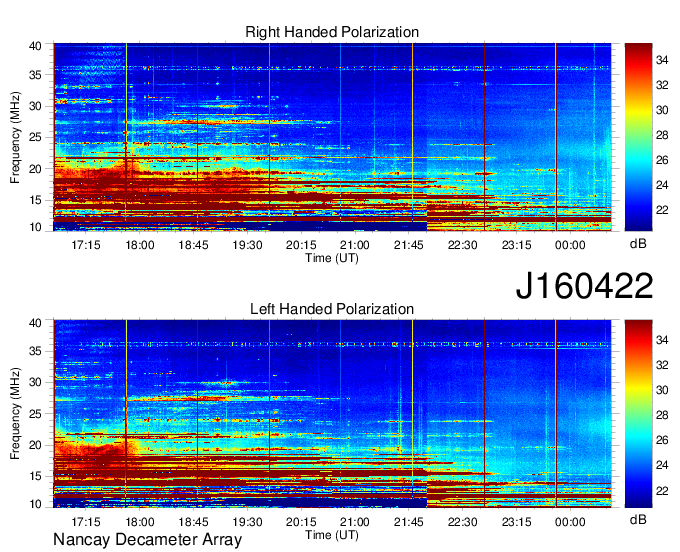Viewport: 680px width, 552px height.
Task: Click 18:00 tick under Right Handed plot
Action: (140, 245)
